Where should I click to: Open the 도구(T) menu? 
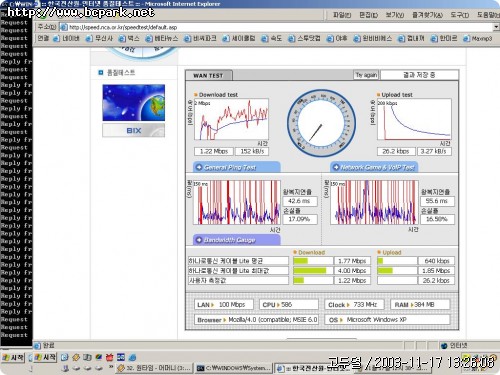[x=459, y=15]
